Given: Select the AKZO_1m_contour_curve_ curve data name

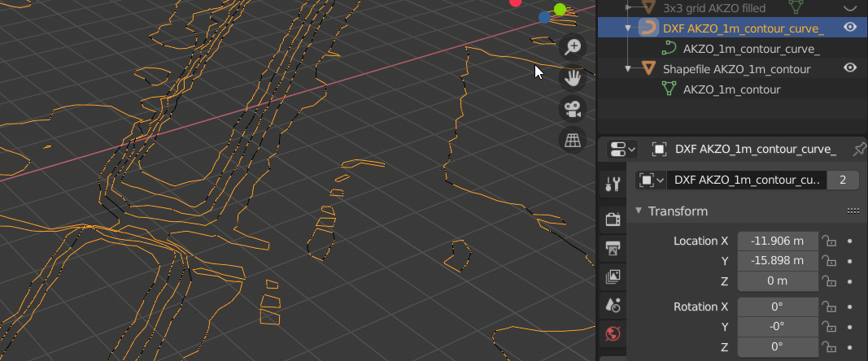Looking at the screenshot, I should pos(752,49).
